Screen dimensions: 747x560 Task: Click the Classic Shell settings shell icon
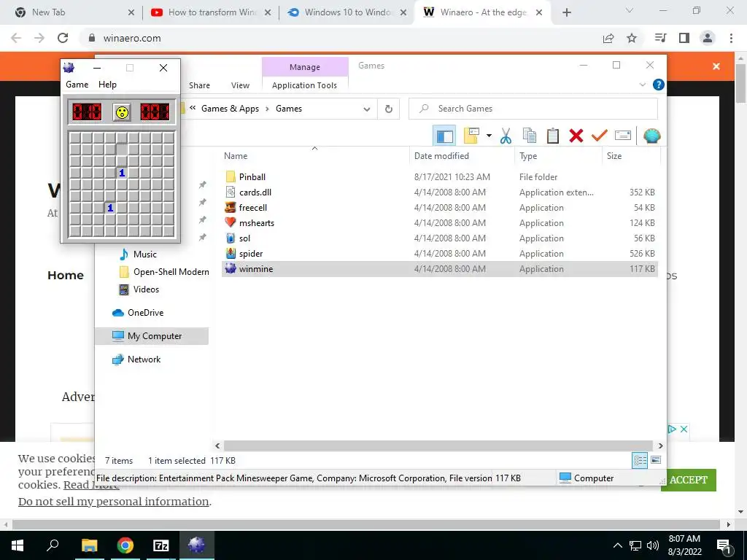[651, 136]
